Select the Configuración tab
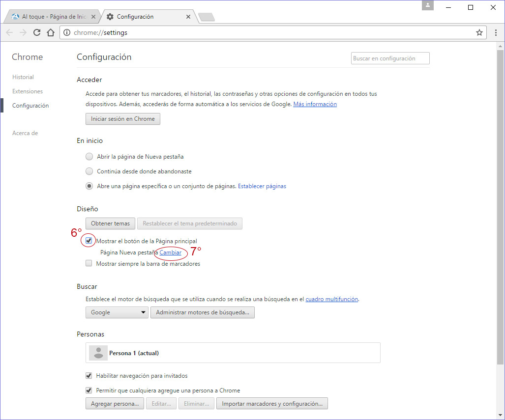 pyautogui.click(x=150, y=17)
